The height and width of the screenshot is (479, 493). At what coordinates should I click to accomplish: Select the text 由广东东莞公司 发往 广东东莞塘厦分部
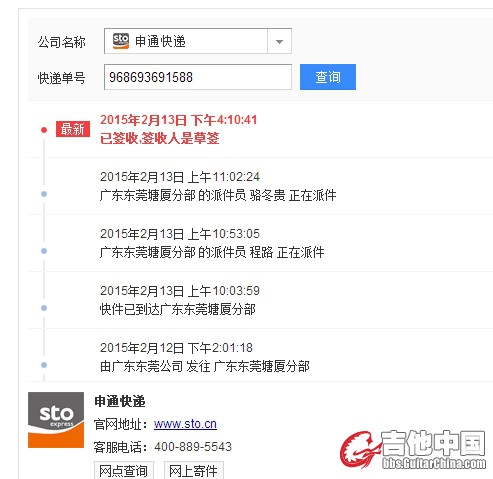pyautogui.click(x=205, y=366)
